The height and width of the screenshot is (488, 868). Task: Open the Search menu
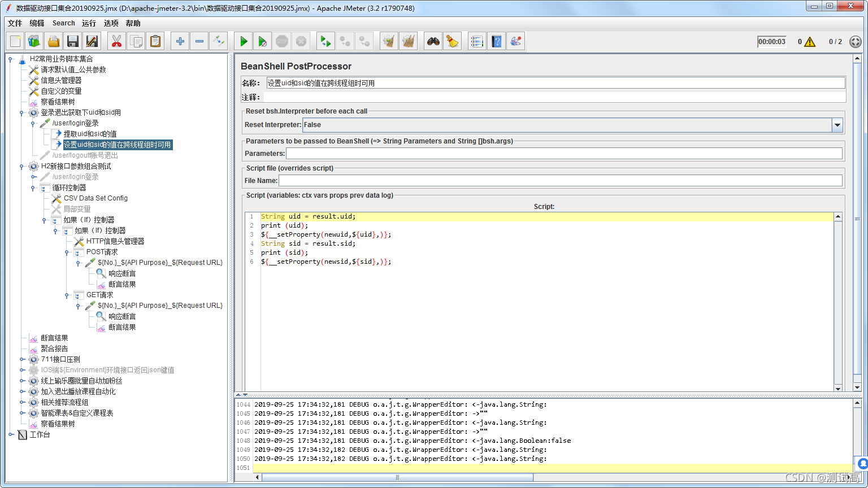(x=63, y=23)
